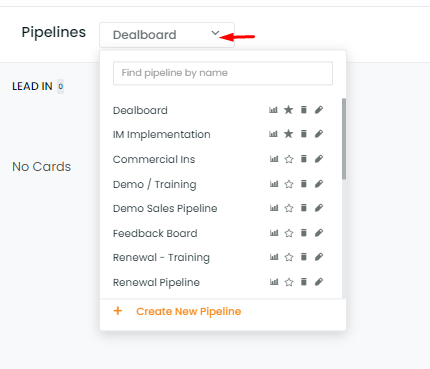Unstar the IM Implementation pipeline
Image resolution: width=430 pixels, height=369 pixels.
[x=289, y=134]
